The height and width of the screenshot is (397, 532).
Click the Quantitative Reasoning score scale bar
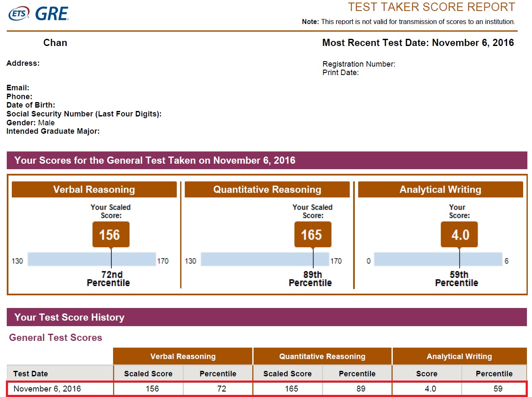[x=265, y=259]
